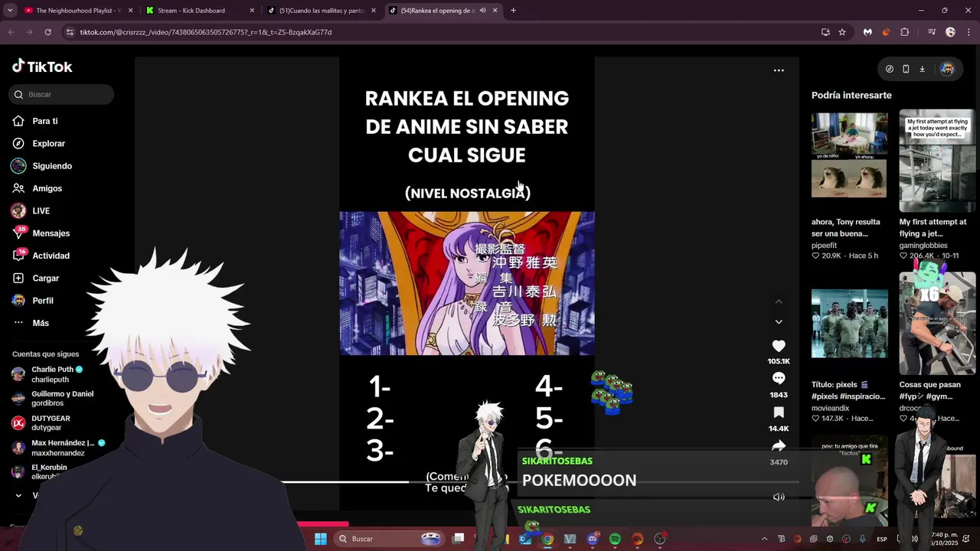The width and height of the screenshot is (980, 551).
Task: Open the orange extension icon
Action: tap(886, 32)
